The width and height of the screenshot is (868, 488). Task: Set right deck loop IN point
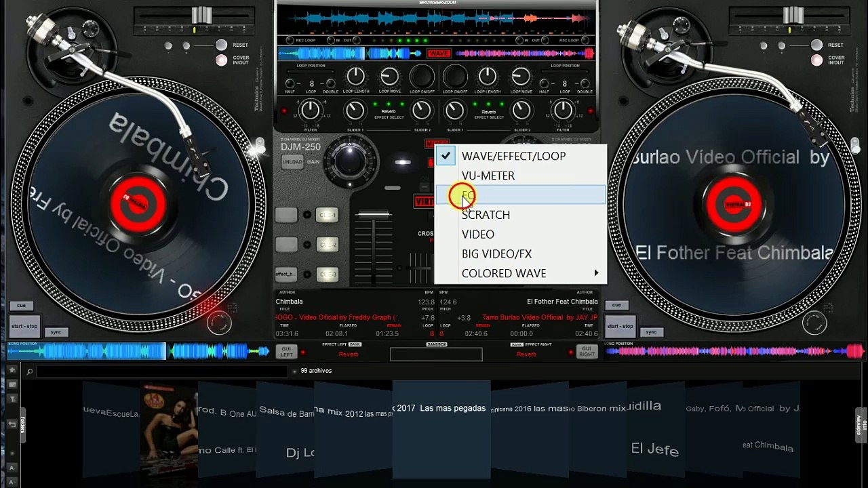tap(518, 41)
